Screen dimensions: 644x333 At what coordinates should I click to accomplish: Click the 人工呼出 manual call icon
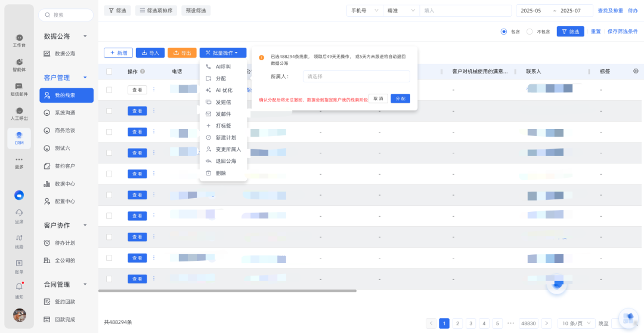[x=19, y=112]
